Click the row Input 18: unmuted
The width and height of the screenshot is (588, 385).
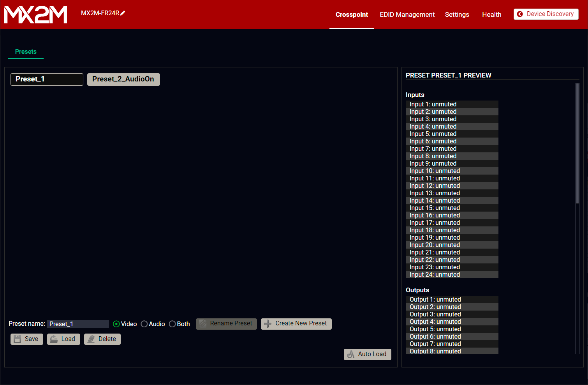(452, 230)
